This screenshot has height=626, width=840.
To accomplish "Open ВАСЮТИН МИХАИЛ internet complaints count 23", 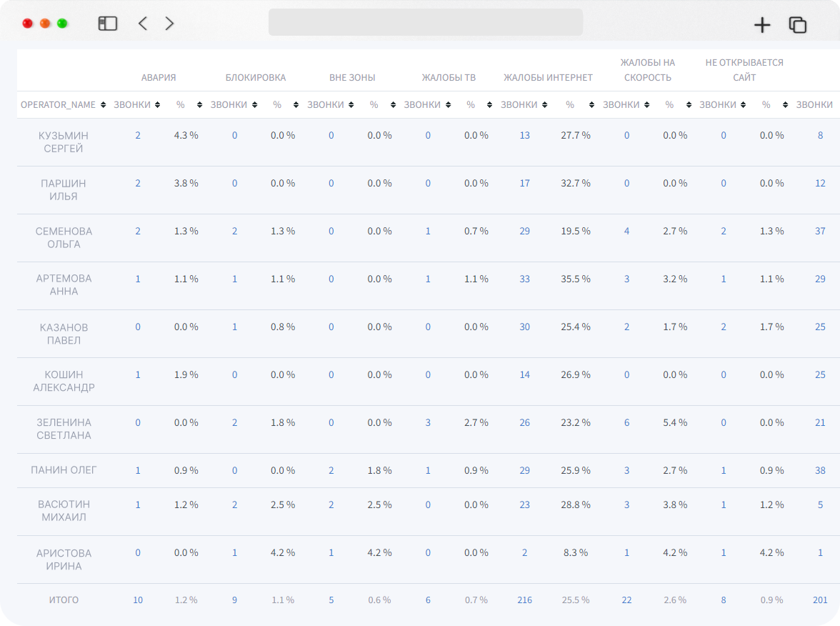I will point(524,505).
